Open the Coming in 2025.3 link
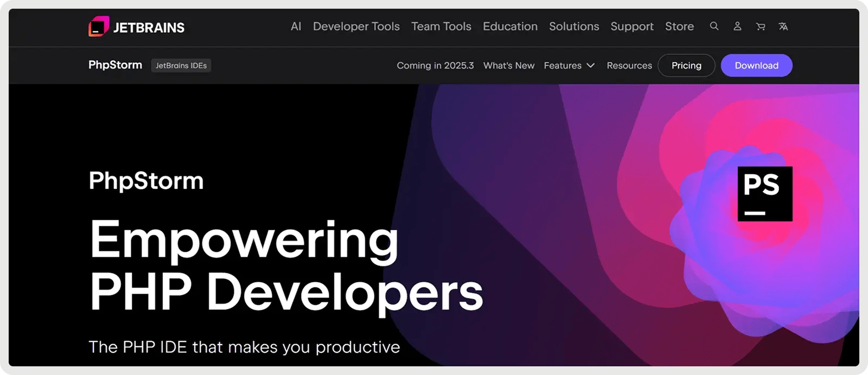Screen dimensions: 868x375 pyautogui.click(x=435, y=65)
